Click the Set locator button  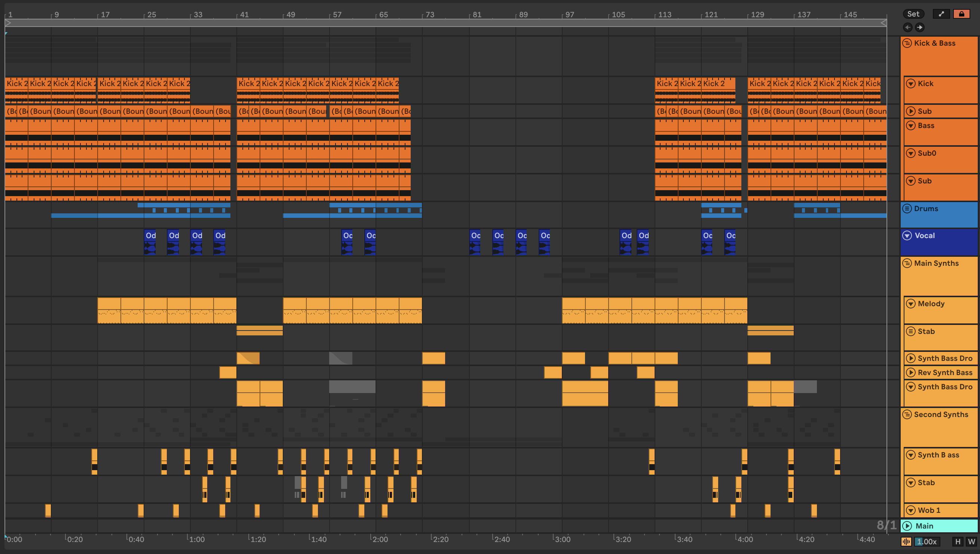pyautogui.click(x=913, y=14)
